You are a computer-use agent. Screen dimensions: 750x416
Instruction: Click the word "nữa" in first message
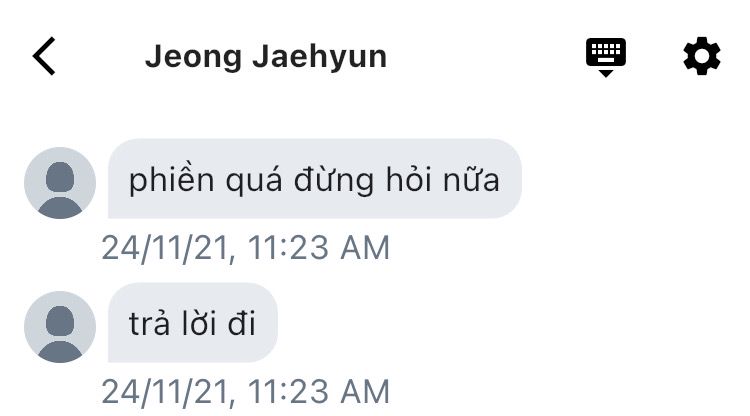(471, 181)
